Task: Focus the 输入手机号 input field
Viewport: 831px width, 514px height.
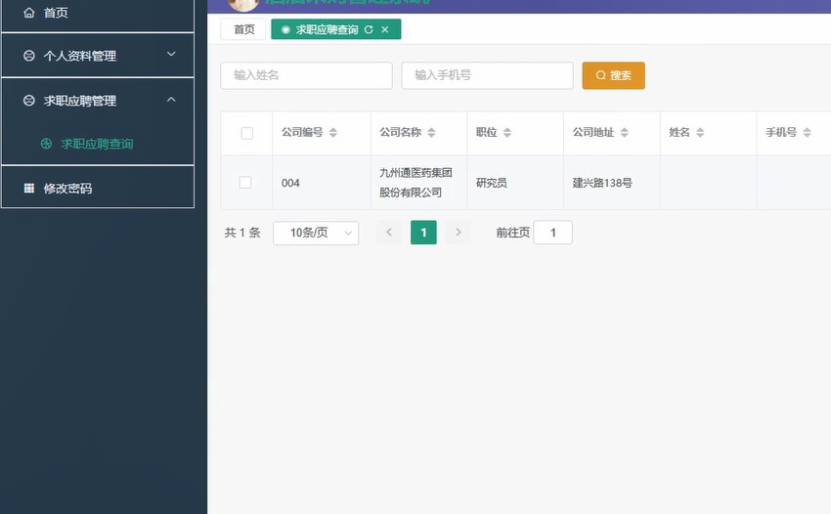Action: [487, 75]
